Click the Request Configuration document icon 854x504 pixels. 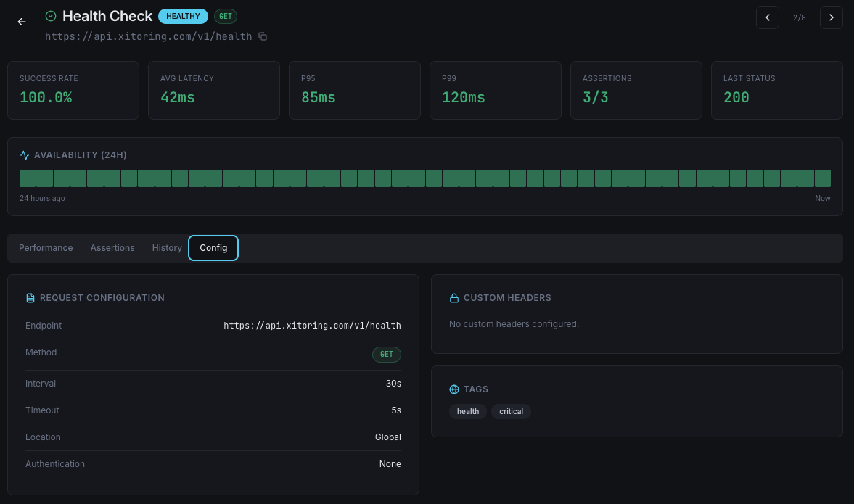(30, 298)
